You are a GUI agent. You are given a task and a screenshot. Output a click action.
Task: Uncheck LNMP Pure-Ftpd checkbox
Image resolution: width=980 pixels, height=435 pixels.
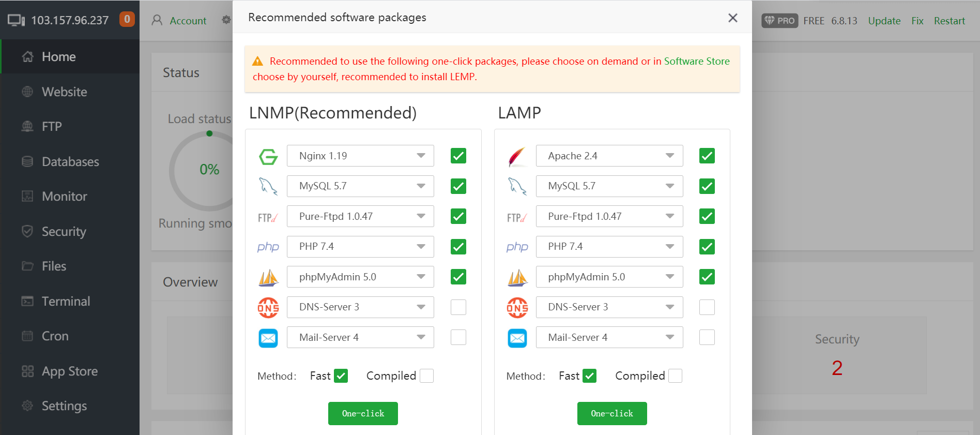[458, 216]
